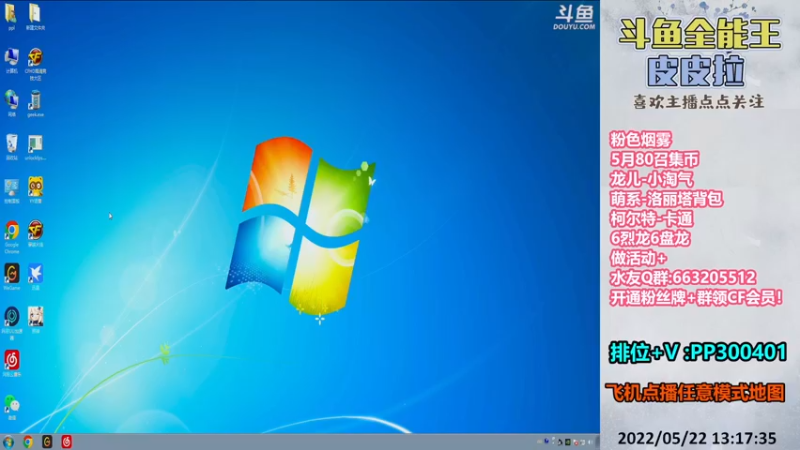Open the NetEase UU accelerator shortcut
Image resolution: width=800 pixels, height=450 pixels.
pyautogui.click(x=11, y=322)
